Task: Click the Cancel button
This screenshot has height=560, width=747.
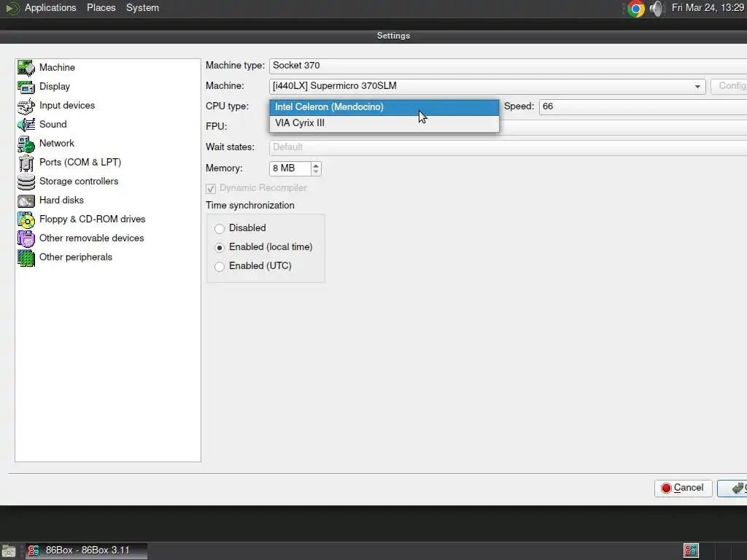Action: (683, 488)
